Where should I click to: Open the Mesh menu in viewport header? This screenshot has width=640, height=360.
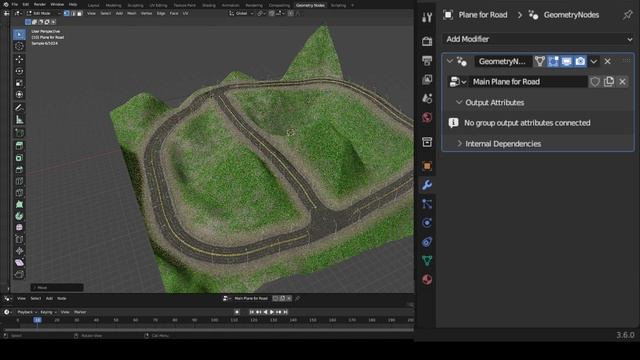click(132, 13)
